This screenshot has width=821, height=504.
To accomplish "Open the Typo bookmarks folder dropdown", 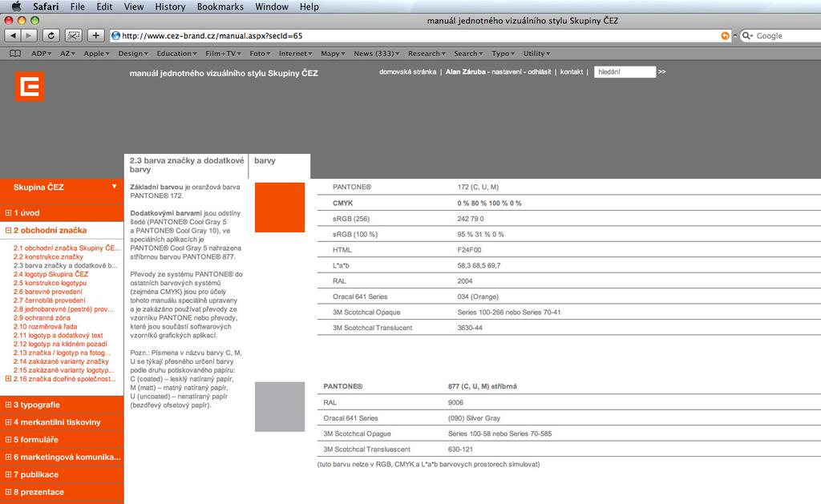I will 504,54.
